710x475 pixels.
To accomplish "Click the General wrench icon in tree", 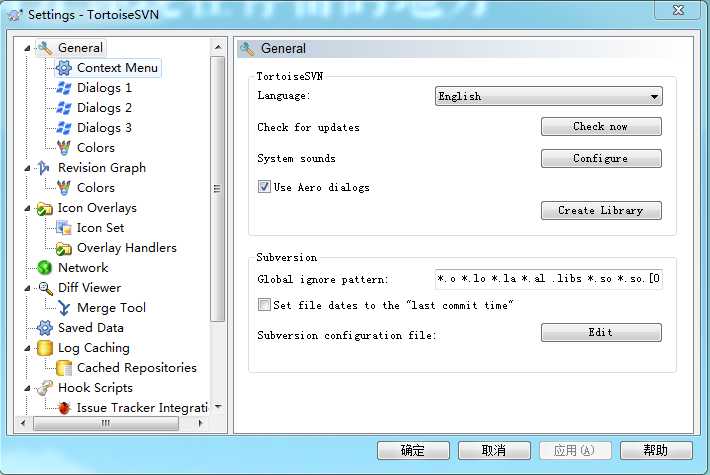I will [x=45, y=48].
